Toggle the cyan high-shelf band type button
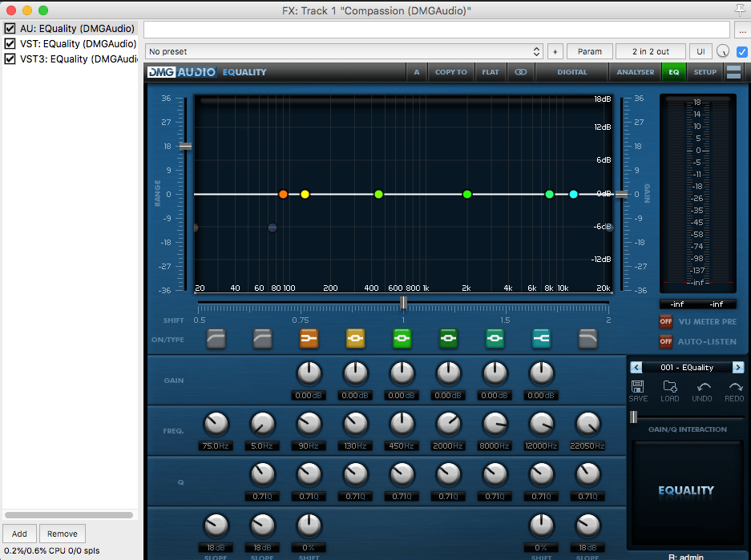Screen dimensions: 751x560 [x=541, y=339]
